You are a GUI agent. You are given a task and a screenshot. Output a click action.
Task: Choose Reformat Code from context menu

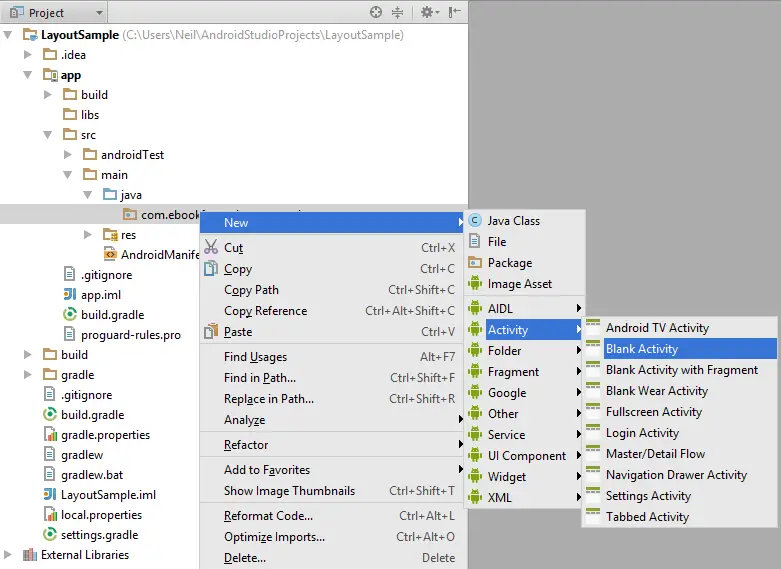[x=268, y=516]
